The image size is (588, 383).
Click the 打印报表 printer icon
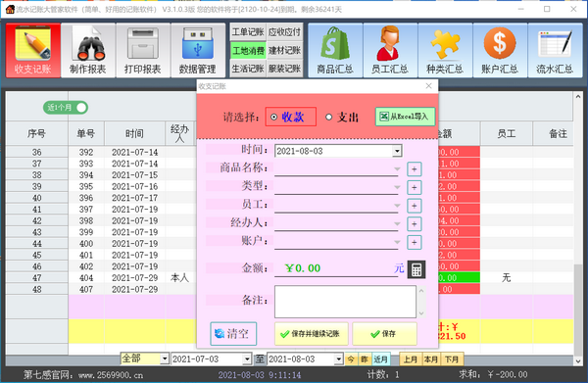(142, 50)
